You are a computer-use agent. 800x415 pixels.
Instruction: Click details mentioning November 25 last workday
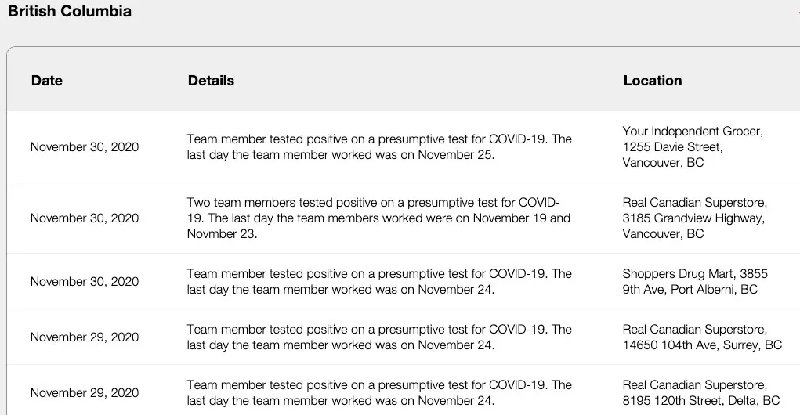coord(379,147)
